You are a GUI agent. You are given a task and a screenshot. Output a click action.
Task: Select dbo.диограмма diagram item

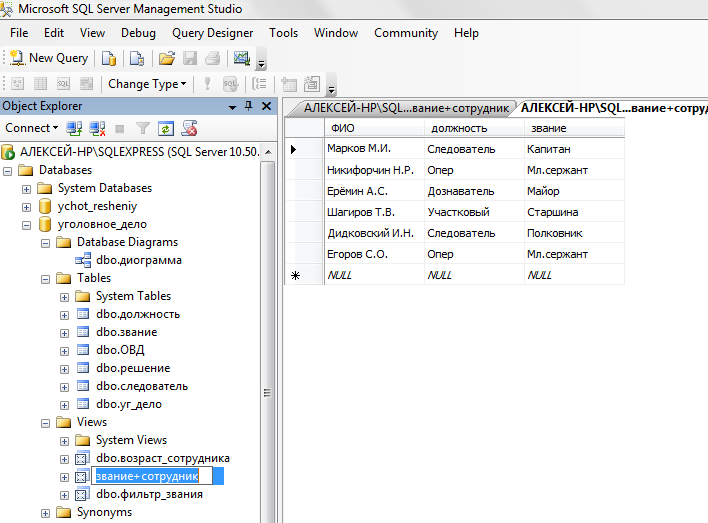point(139,260)
